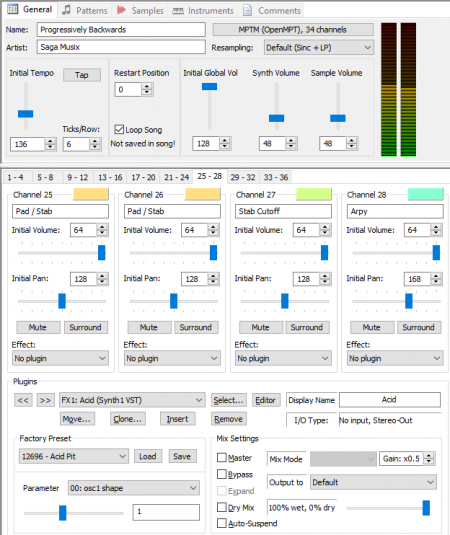The image size is (450, 535).
Task: Click the General tab icon
Action: tap(13, 9)
